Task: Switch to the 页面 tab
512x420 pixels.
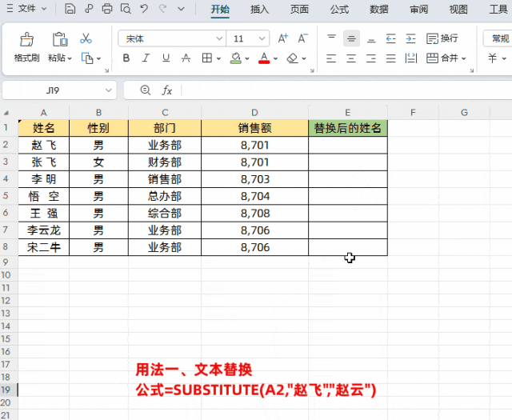Action: (299, 10)
